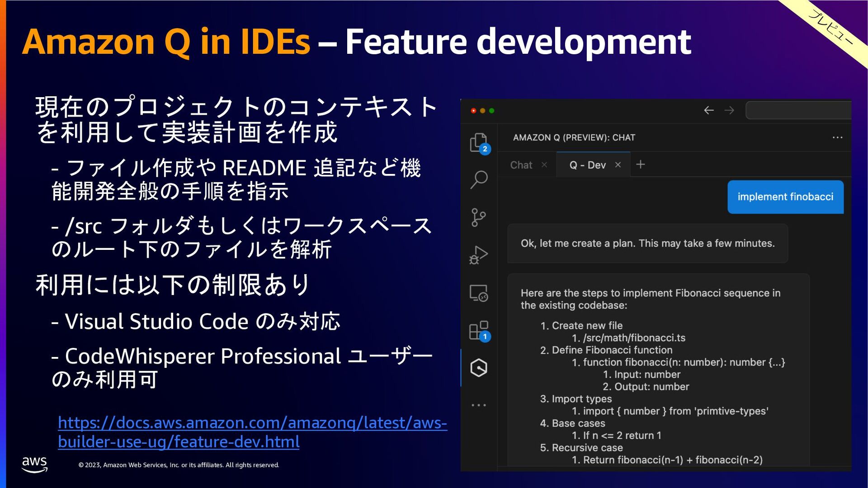
Task: Click the red close window button
Action: (x=473, y=111)
